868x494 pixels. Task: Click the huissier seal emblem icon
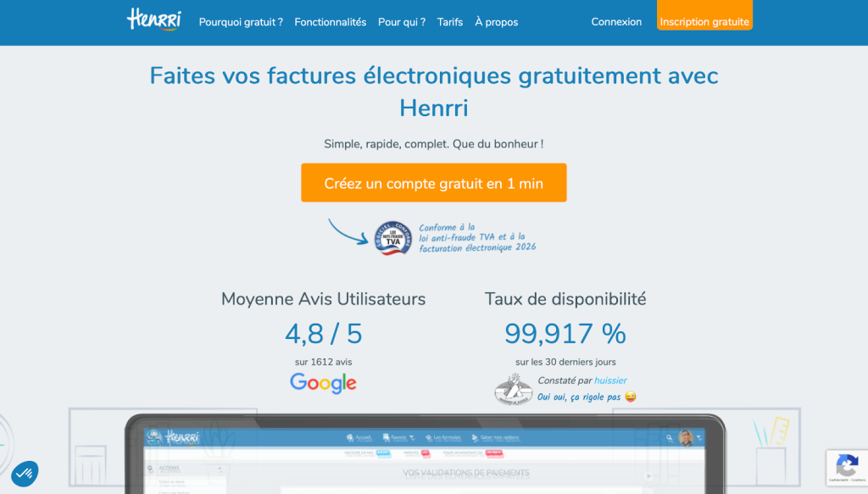pos(513,389)
